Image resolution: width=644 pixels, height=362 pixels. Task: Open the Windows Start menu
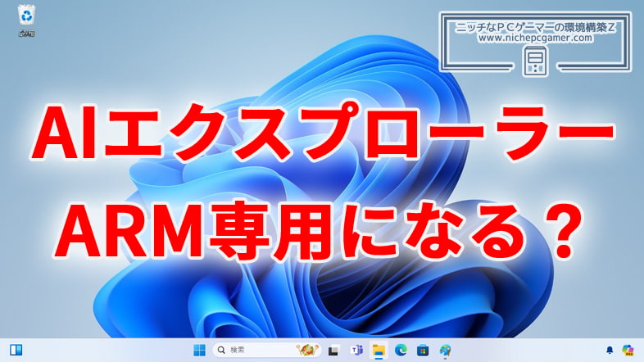tap(199, 350)
